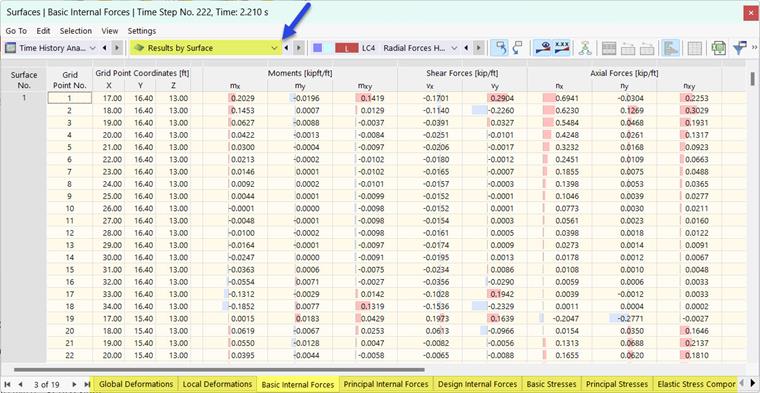Click the vertical scrollbar thumb
Image resolution: width=760 pixels, height=393 pixels.
point(752,79)
